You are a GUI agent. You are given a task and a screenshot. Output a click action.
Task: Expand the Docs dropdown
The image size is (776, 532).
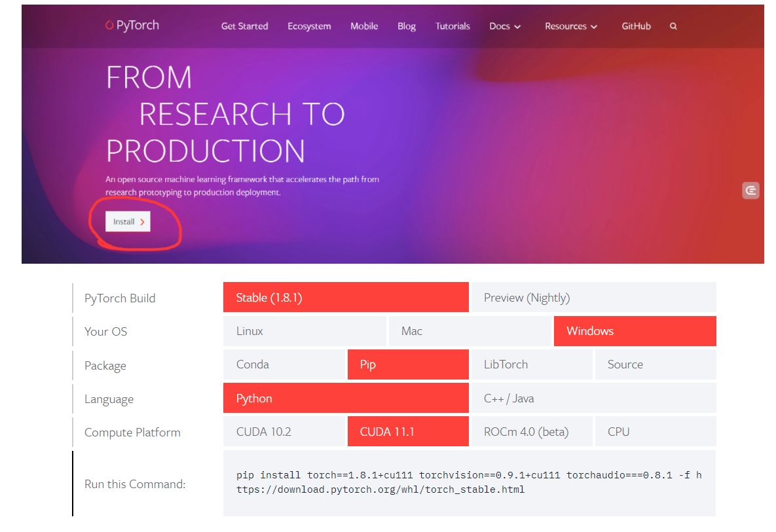505,26
